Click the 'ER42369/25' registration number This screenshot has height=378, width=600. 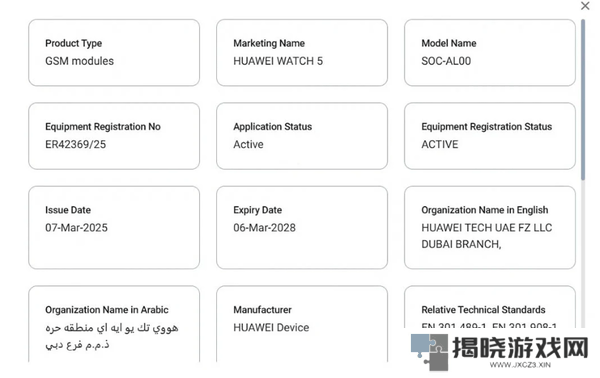(75, 144)
